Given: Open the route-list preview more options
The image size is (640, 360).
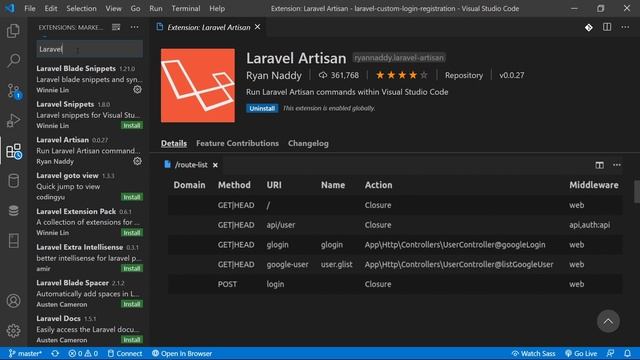Looking at the screenshot, I should pyautogui.click(x=617, y=165).
